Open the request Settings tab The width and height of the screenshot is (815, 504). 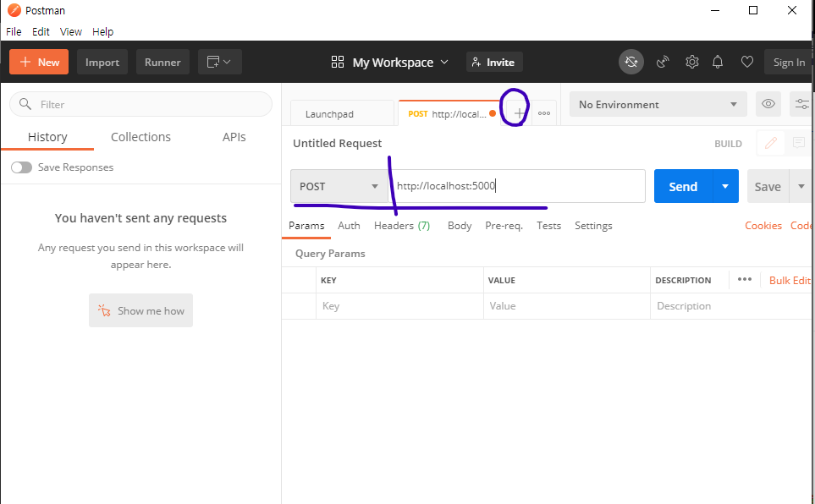(x=593, y=226)
